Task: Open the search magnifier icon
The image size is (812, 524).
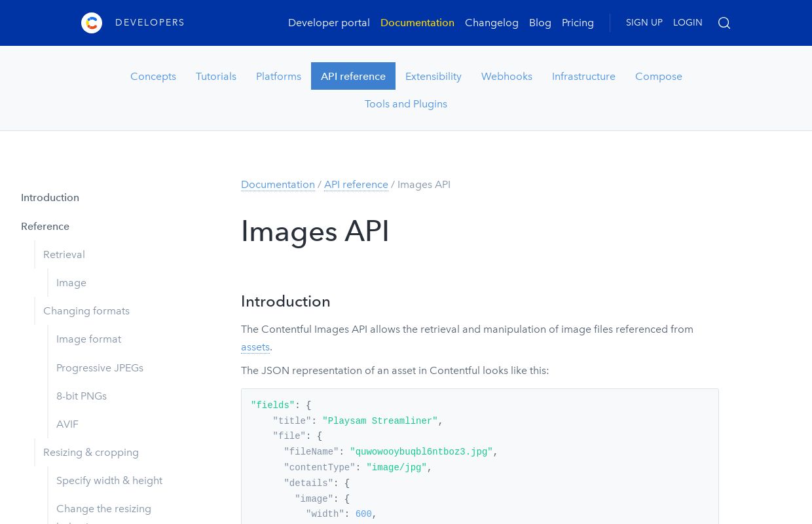Action: pos(724,23)
